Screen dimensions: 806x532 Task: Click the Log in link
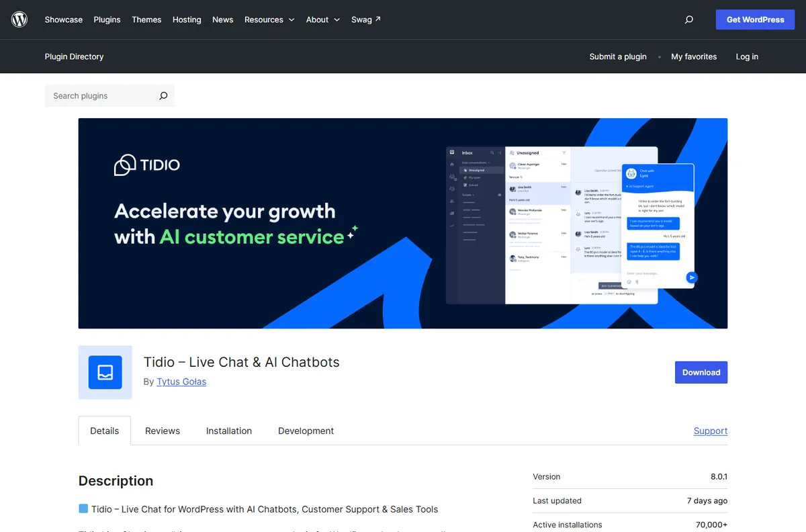(x=747, y=56)
